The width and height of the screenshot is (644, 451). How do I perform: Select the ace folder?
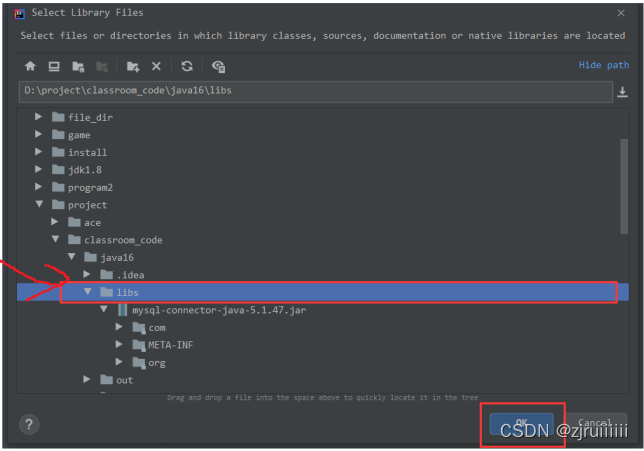tap(85, 222)
